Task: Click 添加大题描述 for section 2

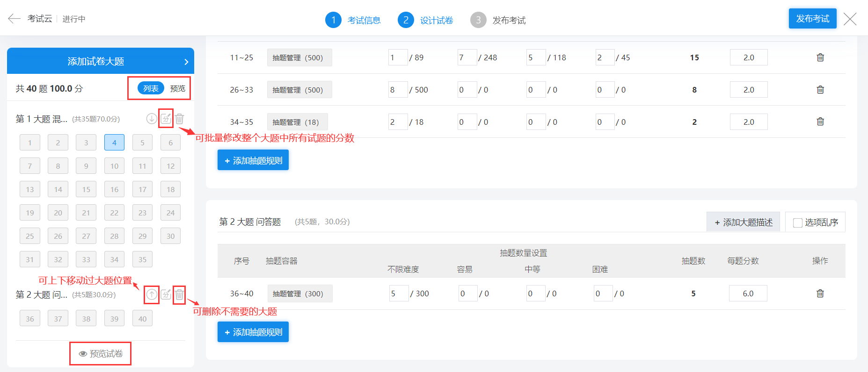Action: (x=743, y=222)
